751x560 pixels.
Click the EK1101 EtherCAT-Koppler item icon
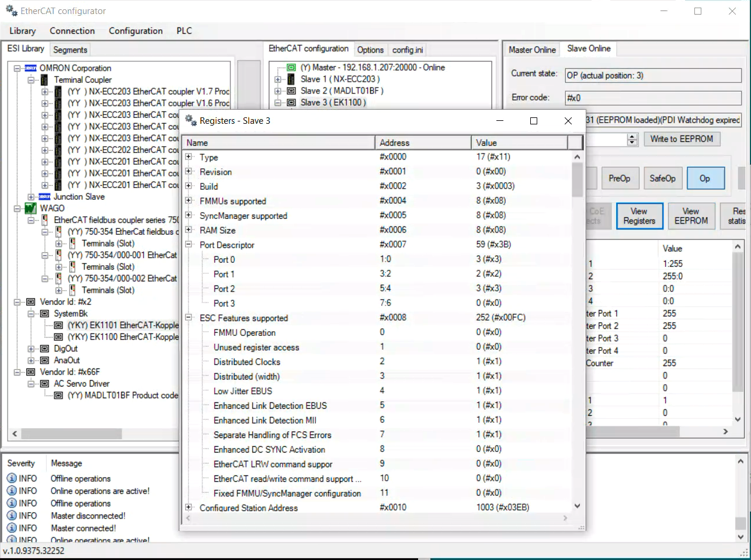coord(58,325)
